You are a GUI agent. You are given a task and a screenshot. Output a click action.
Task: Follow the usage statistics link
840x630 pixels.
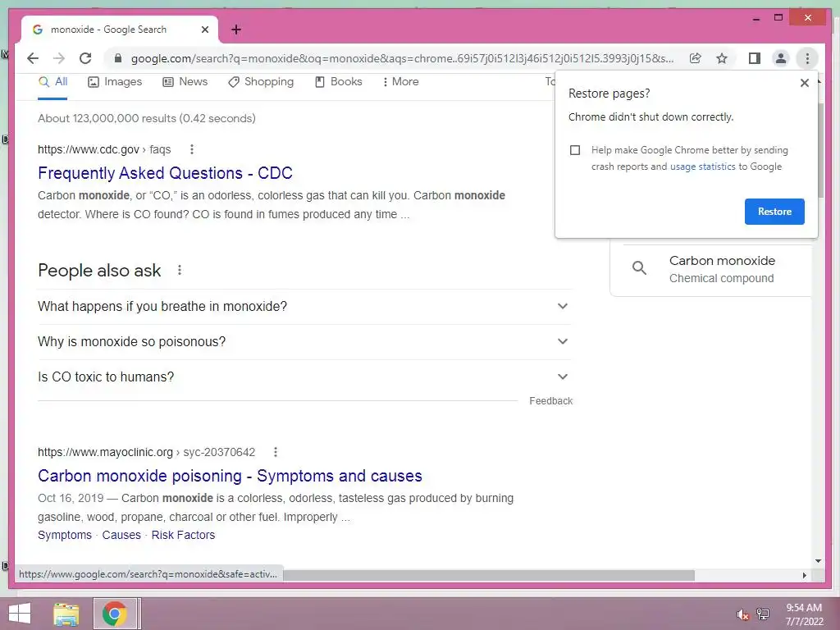[x=702, y=167]
